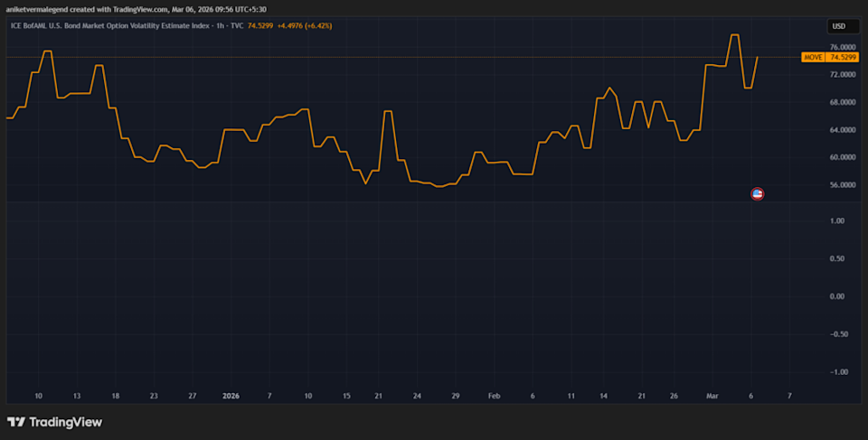Screen dimensions: 868x440
Task: Click the 74.5299 last price tag
Action: (x=843, y=57)
